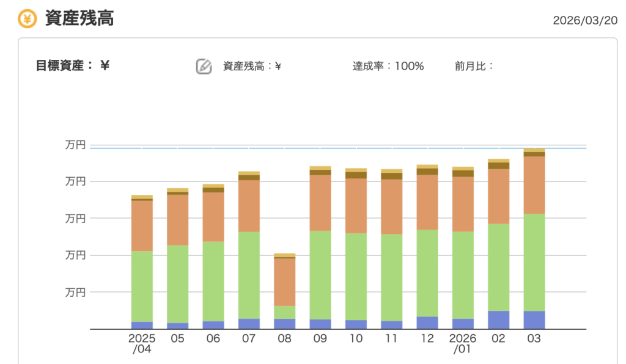
Task: Click the 資産残高 page heading
Action: click(x=79, y=19)
